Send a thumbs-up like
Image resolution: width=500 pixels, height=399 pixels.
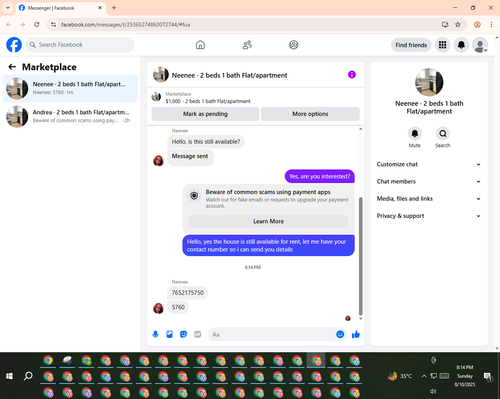356,334
